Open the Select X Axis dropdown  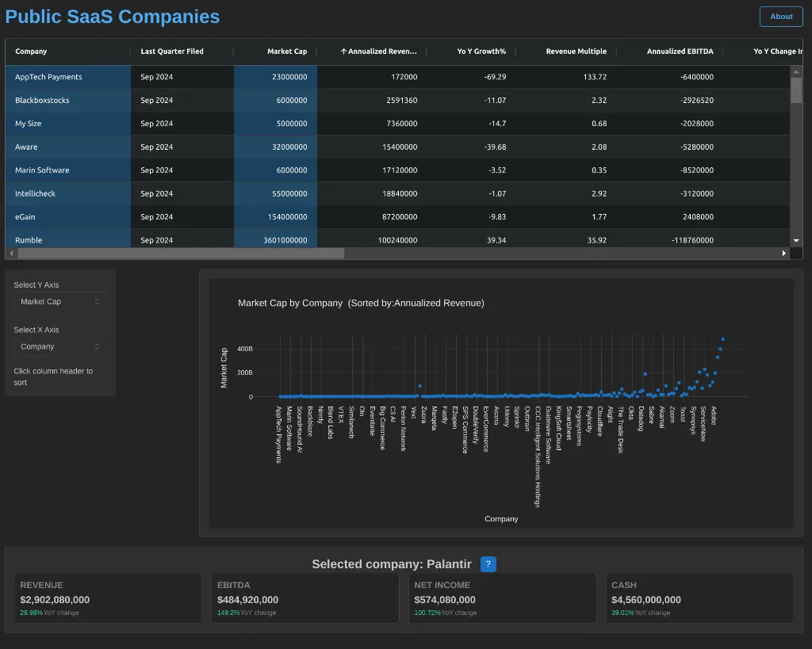[60, 347]
